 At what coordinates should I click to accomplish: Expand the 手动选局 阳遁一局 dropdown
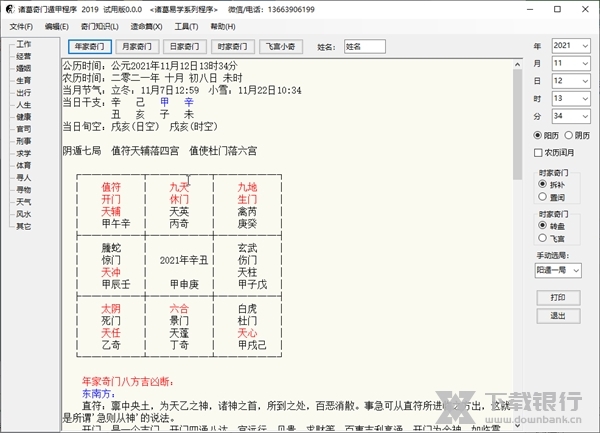pos(558,270)
